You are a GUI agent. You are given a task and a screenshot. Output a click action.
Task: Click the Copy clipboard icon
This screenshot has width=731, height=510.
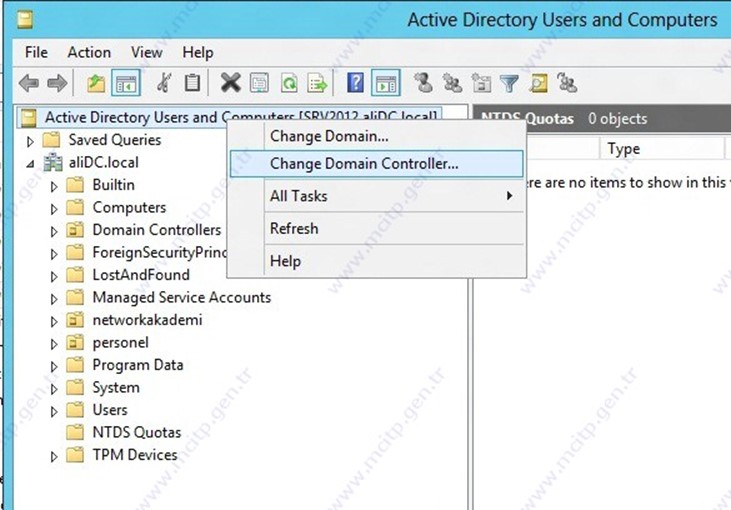pyautogui.click(x=192, y=83)
